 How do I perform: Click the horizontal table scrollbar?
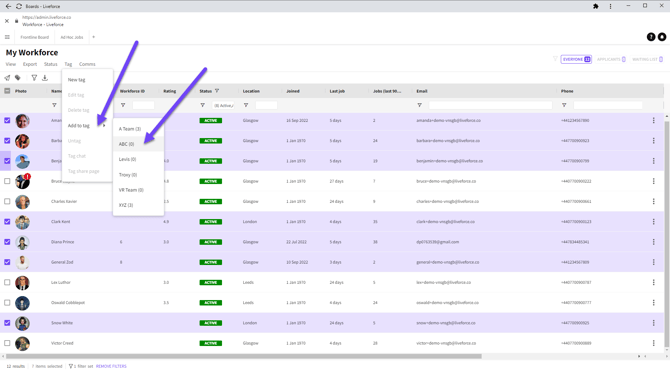(x=244, y=356)
